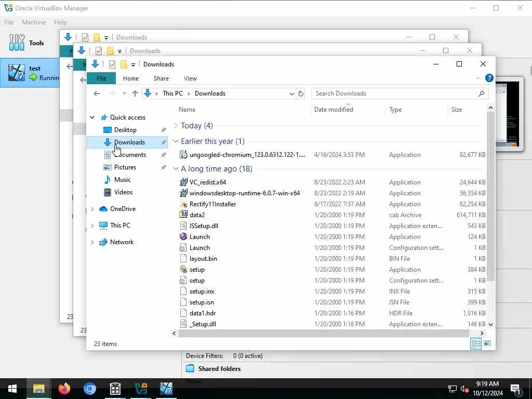Open the File menu in VirtualBox Manager

[x=9, y=22]
